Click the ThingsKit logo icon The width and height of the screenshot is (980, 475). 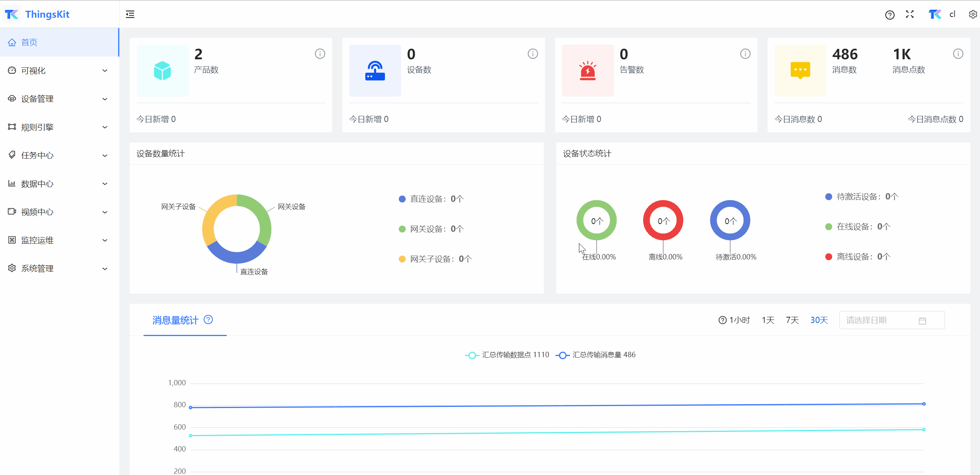12,14
